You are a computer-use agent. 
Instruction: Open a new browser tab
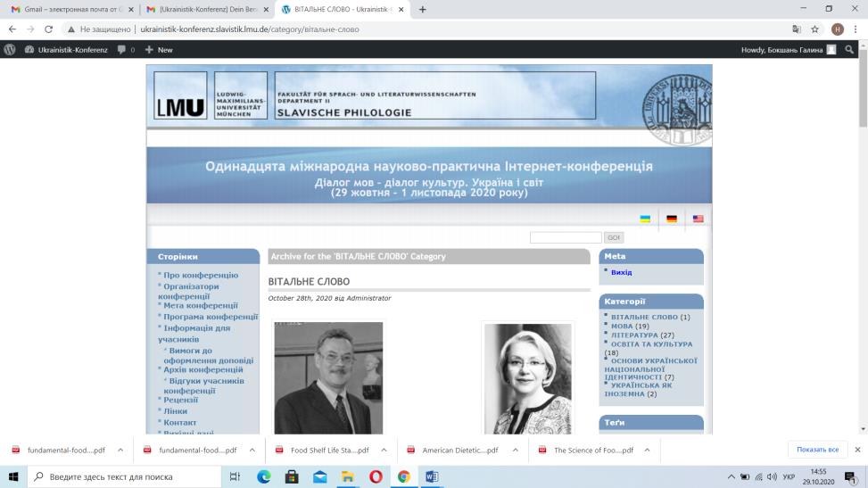coord(422,10)
